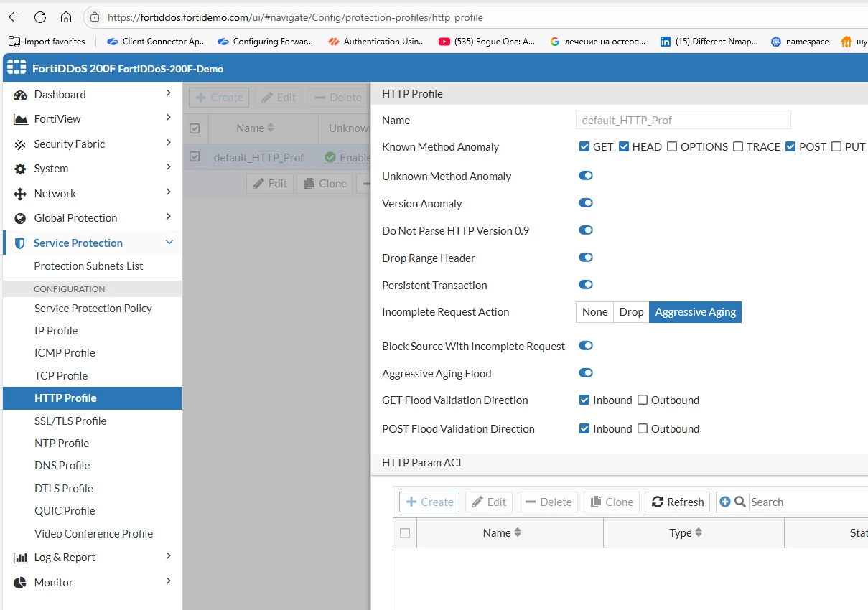The width and height of the screenshot is (868, 610).
Task: Click the Security Fabric icon
Action: 20,144
